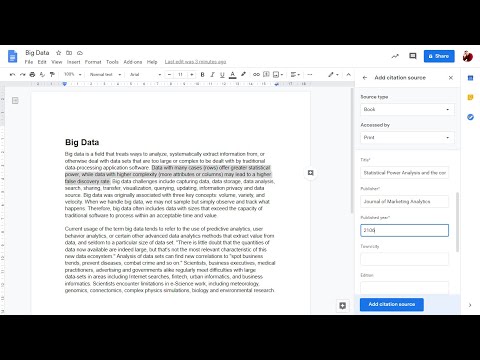Open the text alignment dropdown

[x=295, y=74]
